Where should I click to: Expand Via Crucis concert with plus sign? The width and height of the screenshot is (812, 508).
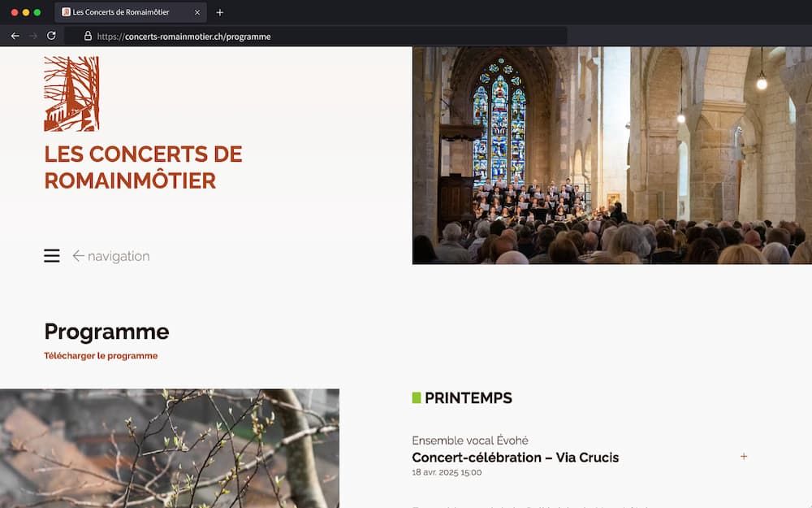click(x=744, y=457)
